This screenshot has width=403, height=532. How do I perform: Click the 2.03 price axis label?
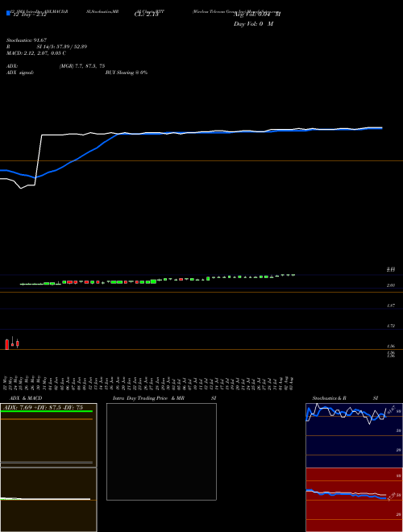(391, 285)
